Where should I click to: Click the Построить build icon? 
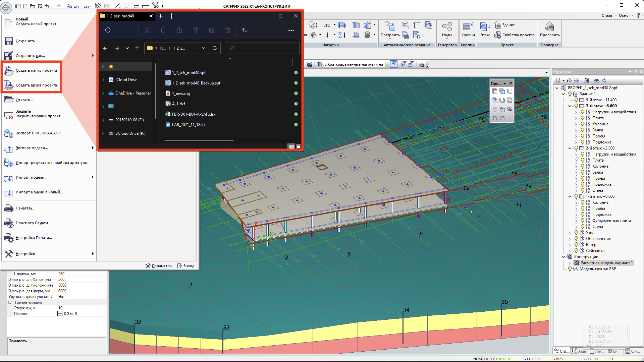pos(390,27)
